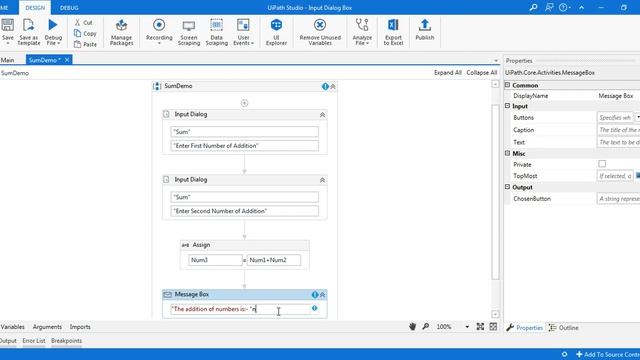This screenshot has width=640, height=360.
Task: Collapse the Input properties section
Action: pos(507,106)
